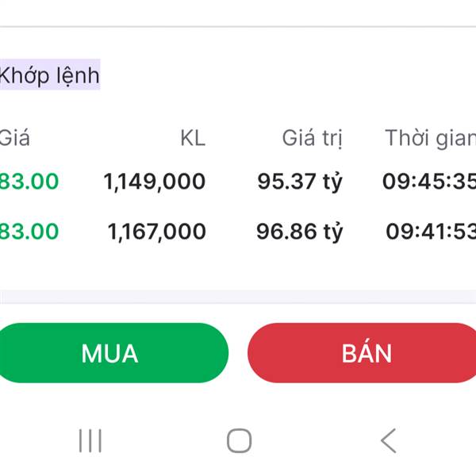Select price 83.00 in the 09:41:53 row
Image resolution: width=476 pixels, height=476 pixels.
click(29, 232)
